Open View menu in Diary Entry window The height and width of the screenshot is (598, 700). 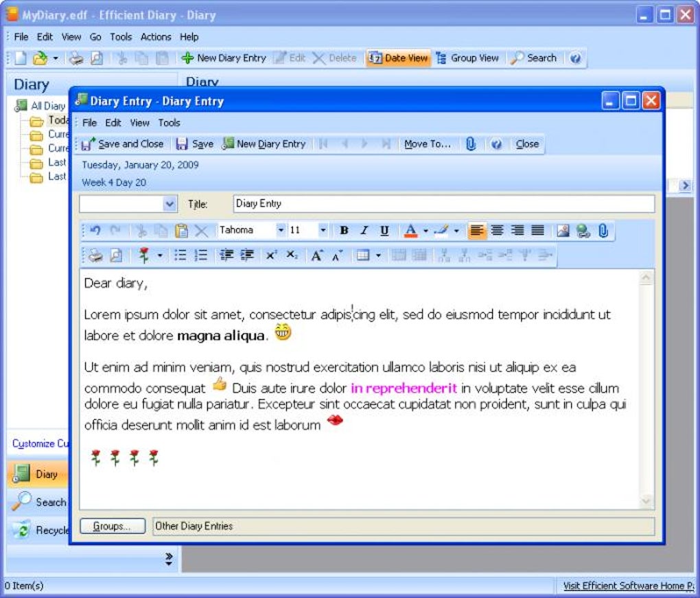(x=140, y=123)
